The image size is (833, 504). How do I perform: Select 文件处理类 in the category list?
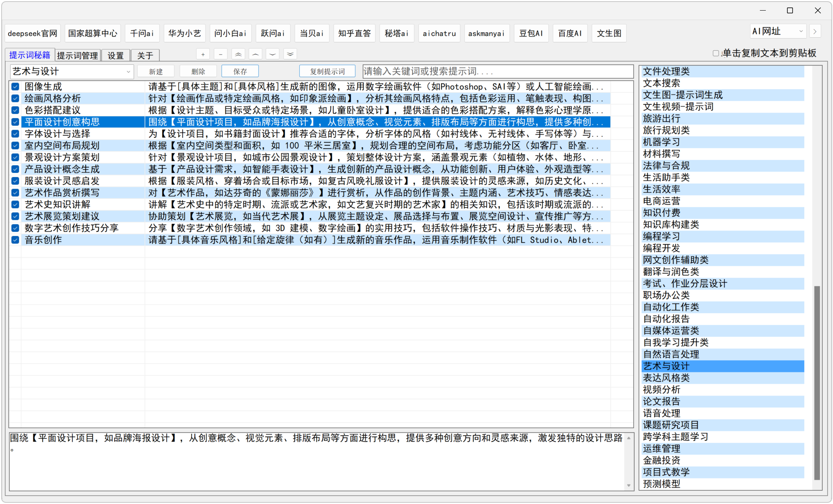723,71
